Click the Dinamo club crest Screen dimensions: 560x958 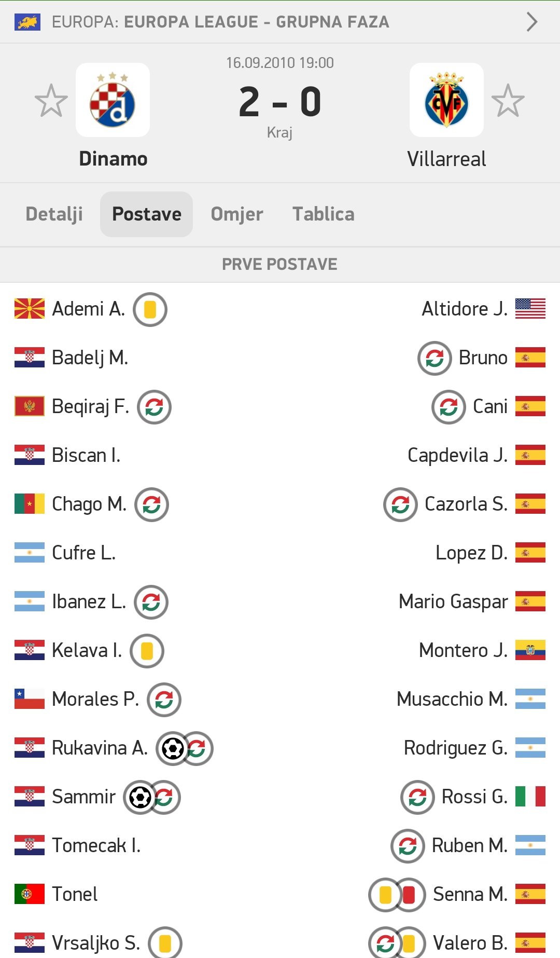click(x=113, y=100)
